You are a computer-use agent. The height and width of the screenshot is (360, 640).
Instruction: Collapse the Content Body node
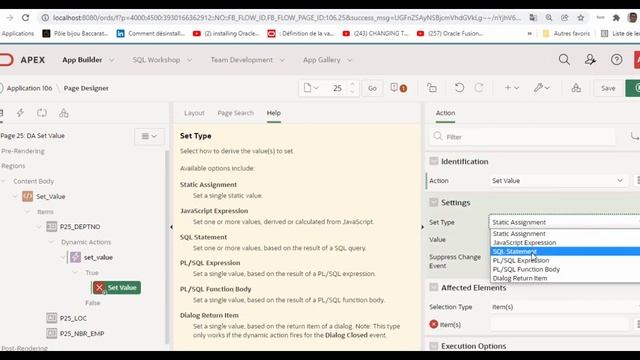coord(4,181)
